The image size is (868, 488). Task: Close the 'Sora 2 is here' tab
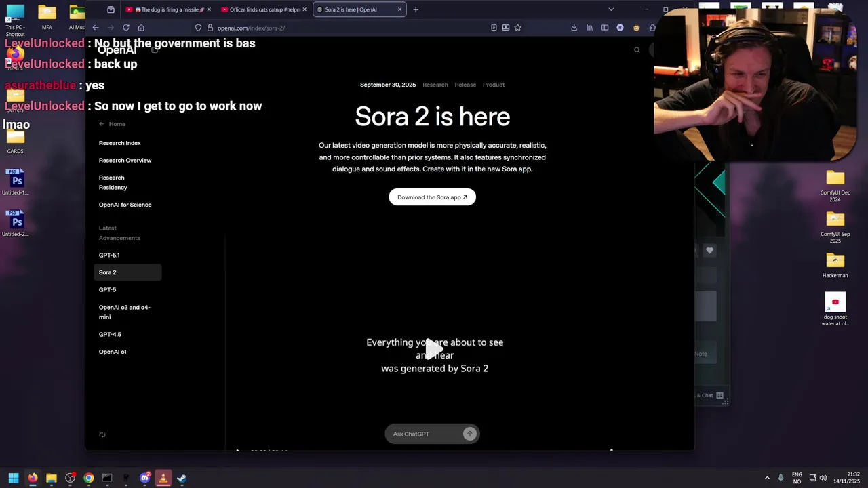[x=399, y=9]
